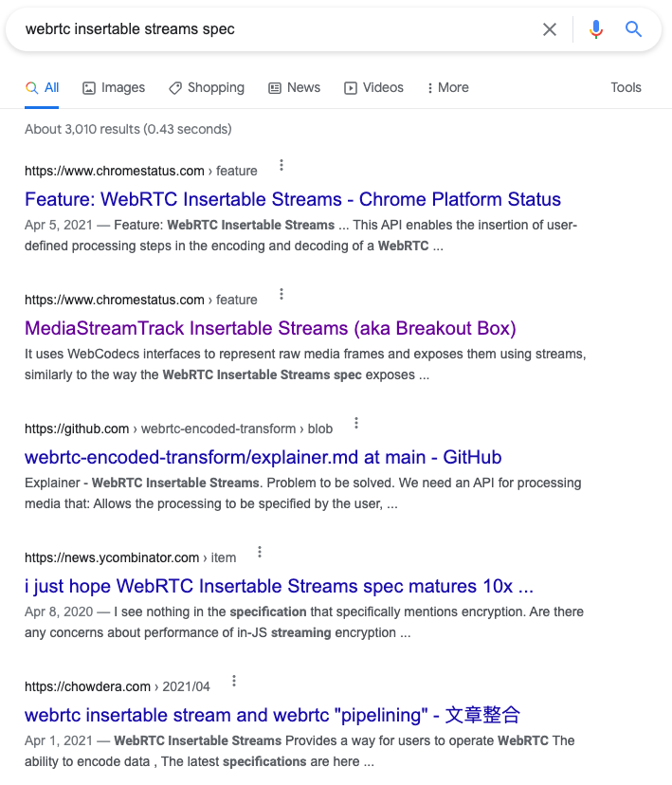Click the first chromestatus.com › feature URL
The height and width of the screenshot is (785, 672).
(141, 172)
